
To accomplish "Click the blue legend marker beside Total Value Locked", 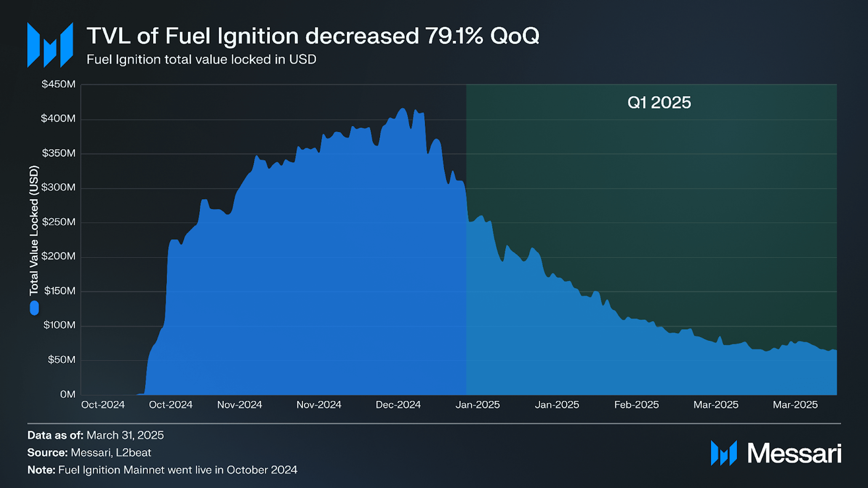I will click(x=34, y=308).
